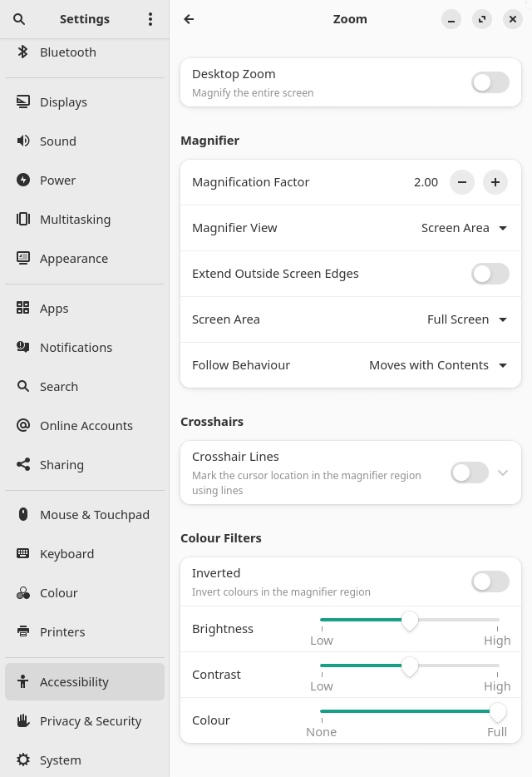532x777 pixels.
Task: Minimize the Settings window
Action: tap(451, 19)
